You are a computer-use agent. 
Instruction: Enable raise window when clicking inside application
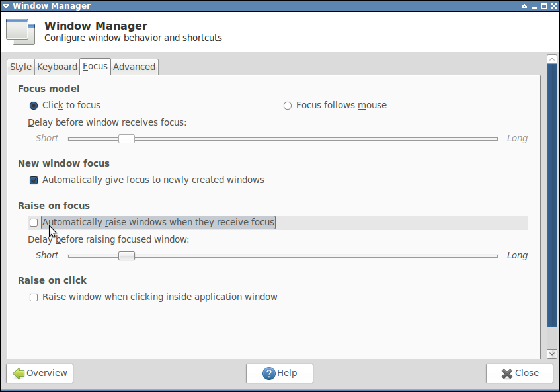34,297
